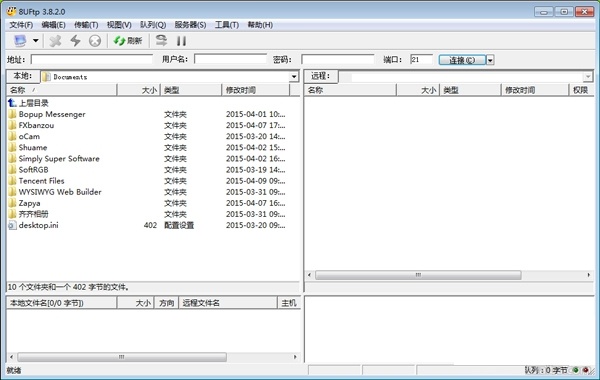Sort remote files by 权限 column
The height and width of the screenshot is (380, 600).
[580, 90]
